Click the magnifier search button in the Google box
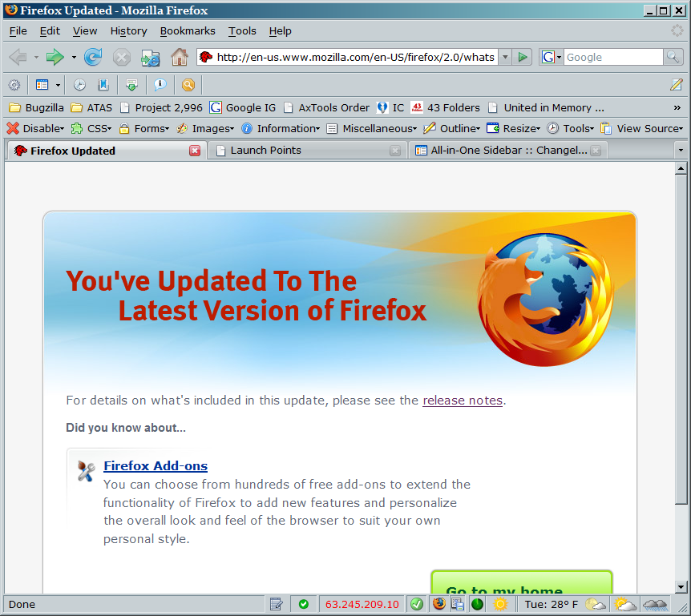This screenshot has width=691, height=616. point(673,57)
